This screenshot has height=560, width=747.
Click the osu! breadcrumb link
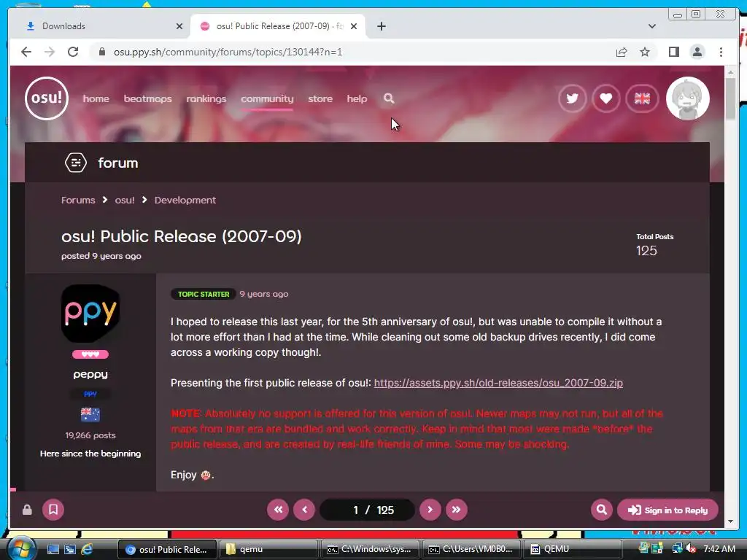coord(125,200)
